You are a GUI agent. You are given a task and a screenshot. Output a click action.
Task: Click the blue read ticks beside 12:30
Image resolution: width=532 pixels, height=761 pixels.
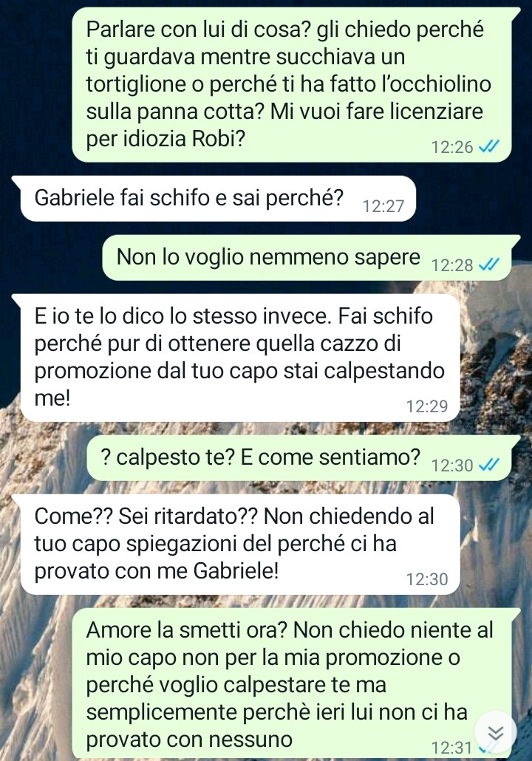[x=488, y=465]
